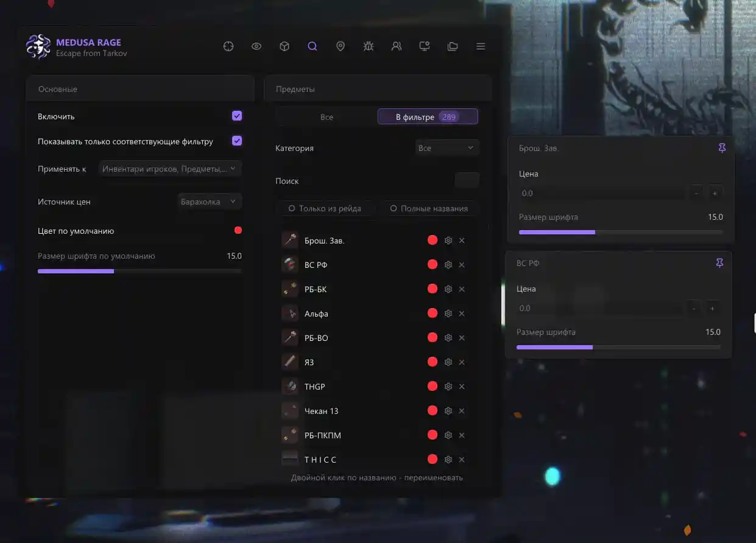This screenshot has width=756, height=543.
Task: Remove Чекан 13 from the filter list
Action: point(462,411)
